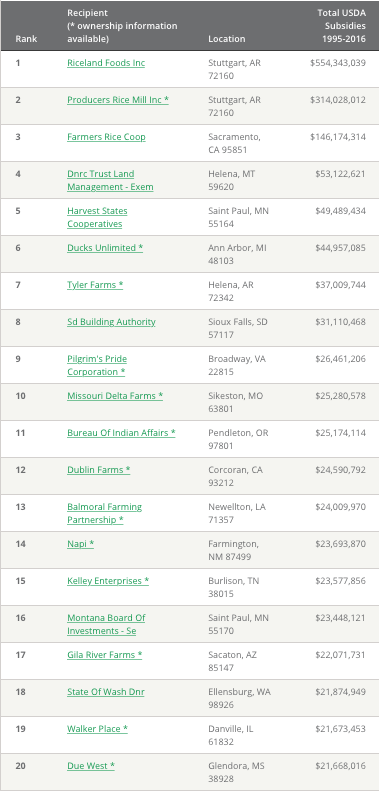Open State Of Wash Dnr link
This screenshot has width=379, height=791.
click(x=106, y=692)
